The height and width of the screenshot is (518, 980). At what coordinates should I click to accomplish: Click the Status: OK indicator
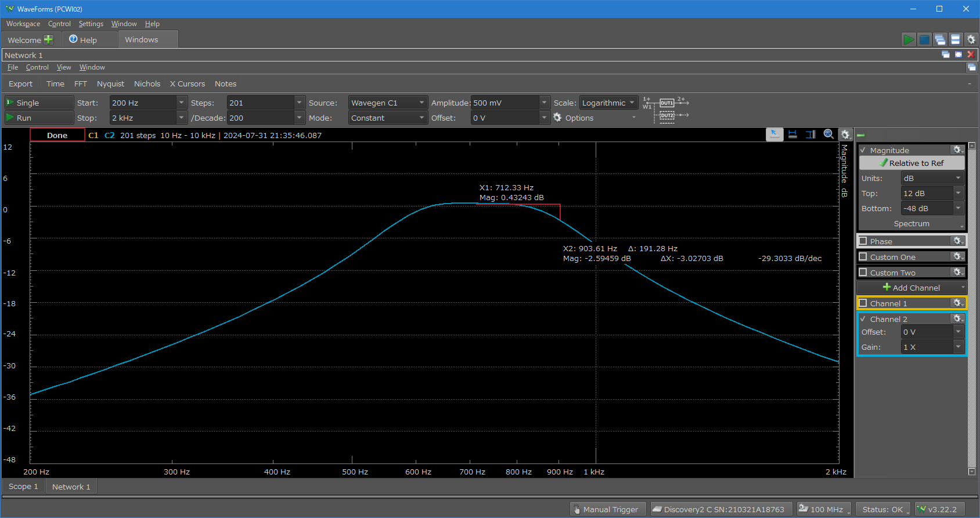[883, 509]
